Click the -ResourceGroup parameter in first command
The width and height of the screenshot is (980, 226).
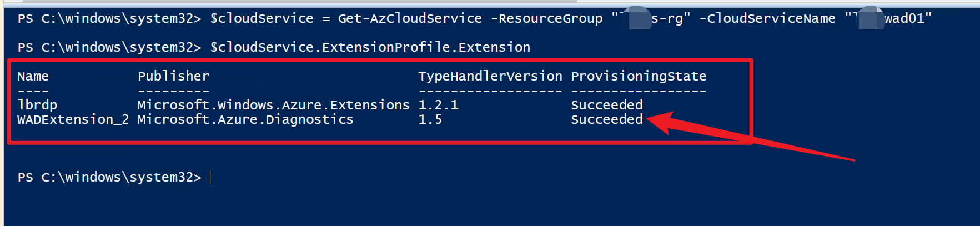pyautogui.click(x=546, y=18)
